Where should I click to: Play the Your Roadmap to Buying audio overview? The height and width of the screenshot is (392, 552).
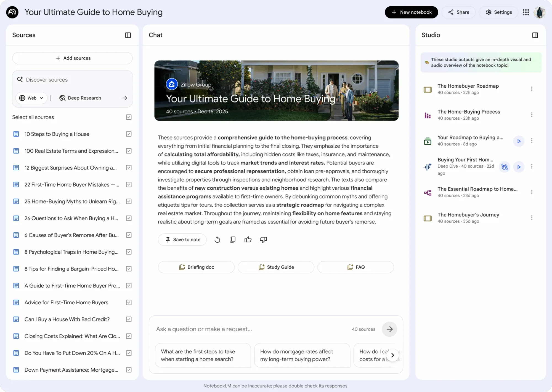(x=519, y=141)
